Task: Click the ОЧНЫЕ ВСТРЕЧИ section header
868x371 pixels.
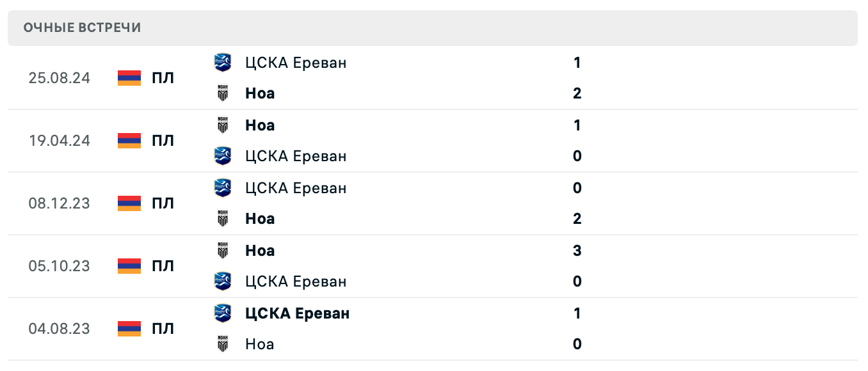Action: pos(82,28)
